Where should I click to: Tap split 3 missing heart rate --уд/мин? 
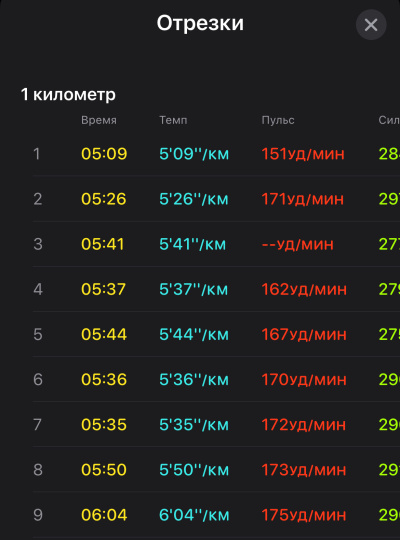(298, 244)
